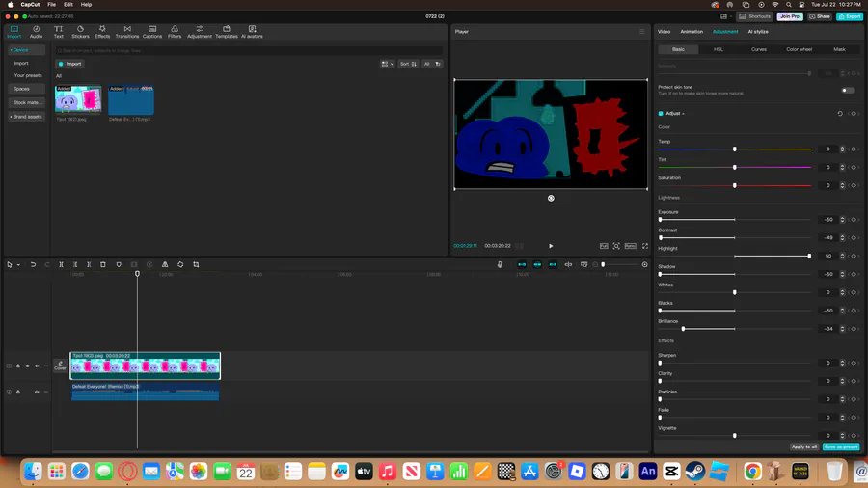Mute the Defeat Everyone audio track

tap(37, 392)
